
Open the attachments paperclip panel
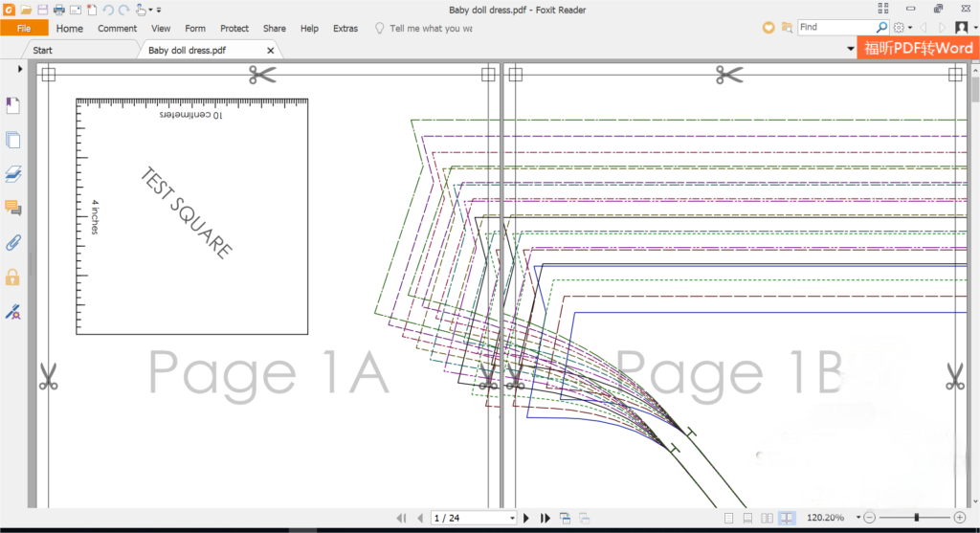(x=13, y=242)
